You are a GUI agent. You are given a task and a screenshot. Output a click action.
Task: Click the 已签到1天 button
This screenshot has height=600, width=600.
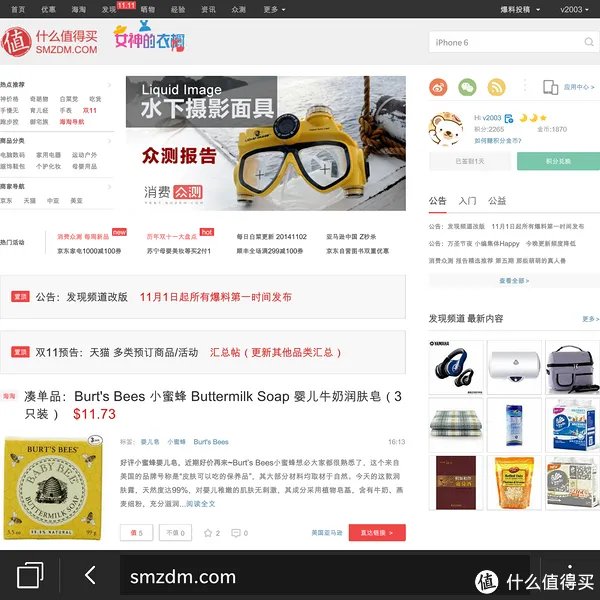[x=470, y=161]
